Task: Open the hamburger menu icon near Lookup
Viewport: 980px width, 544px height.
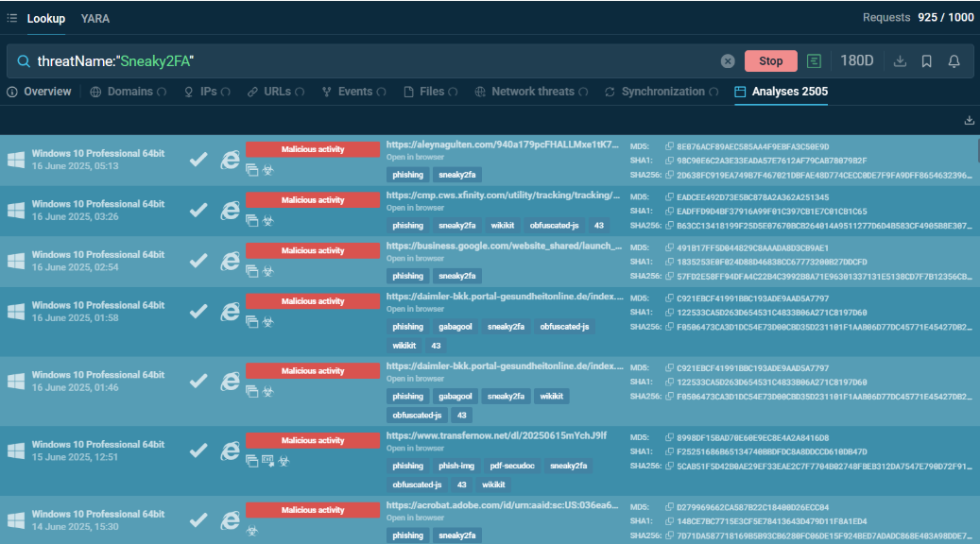Action: pos(12,18)
